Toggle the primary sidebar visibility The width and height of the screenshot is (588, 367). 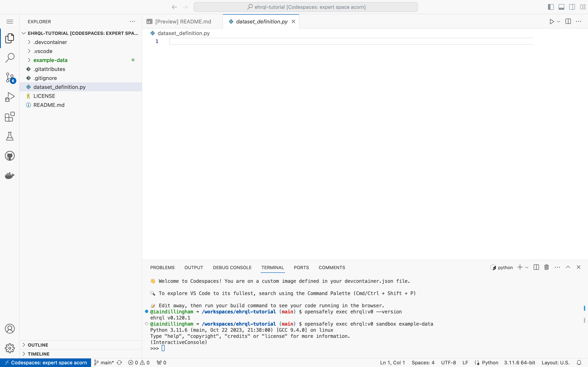click(x=551, y=7)
